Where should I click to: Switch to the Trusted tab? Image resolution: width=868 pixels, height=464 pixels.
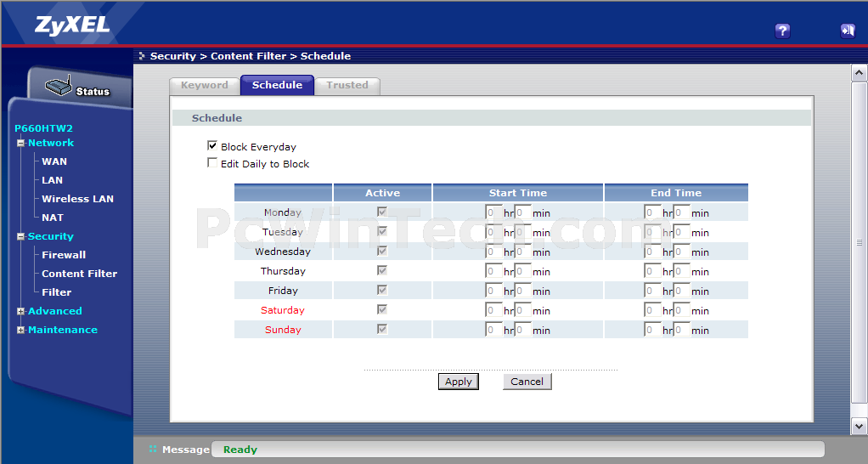pos(347,85)
